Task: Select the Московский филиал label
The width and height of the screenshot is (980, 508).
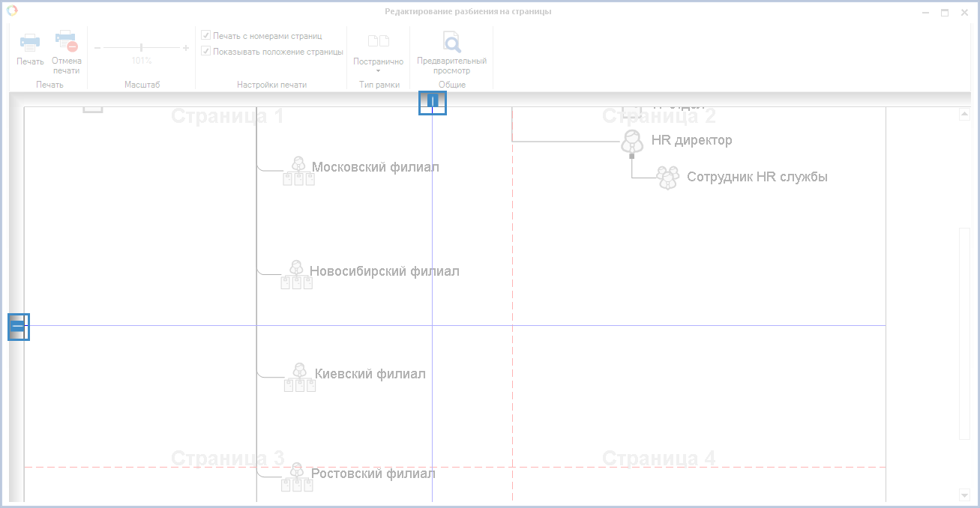Action: click(376, 167)
